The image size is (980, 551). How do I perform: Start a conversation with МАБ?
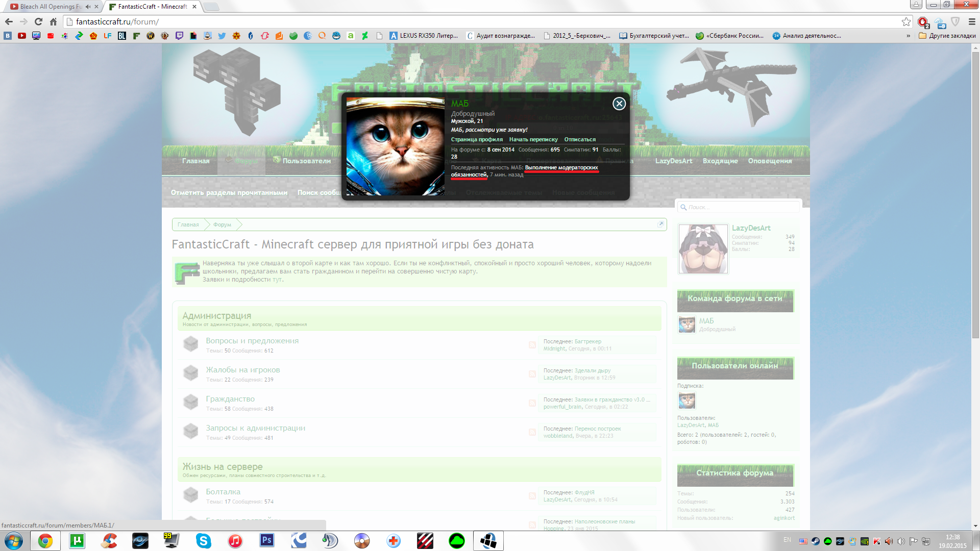[533, 139]
